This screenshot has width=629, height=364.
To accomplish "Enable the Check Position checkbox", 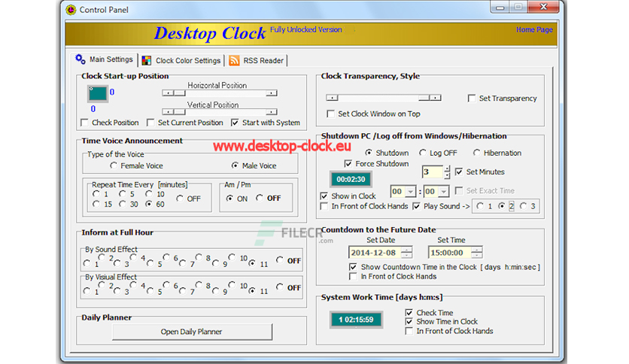I will [x=84, y=123].
